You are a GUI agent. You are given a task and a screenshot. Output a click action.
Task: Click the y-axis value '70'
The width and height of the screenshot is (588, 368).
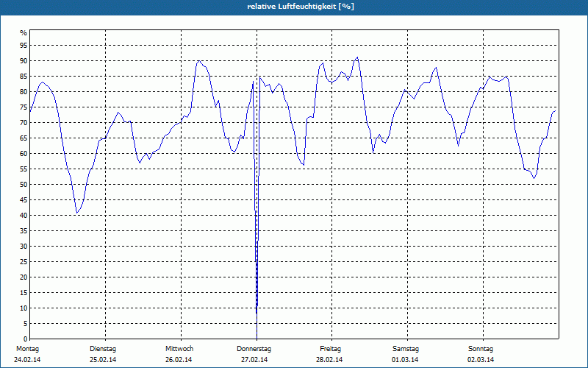(x=24, y=123)
